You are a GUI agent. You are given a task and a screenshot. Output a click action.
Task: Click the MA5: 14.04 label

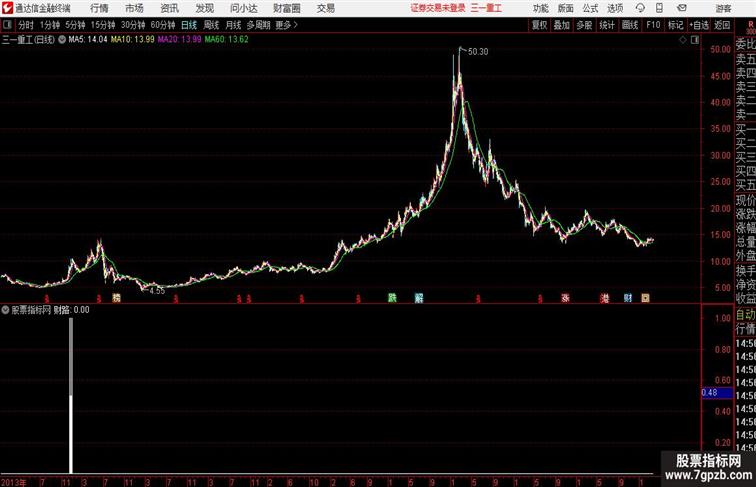click(x=88, y=40)
